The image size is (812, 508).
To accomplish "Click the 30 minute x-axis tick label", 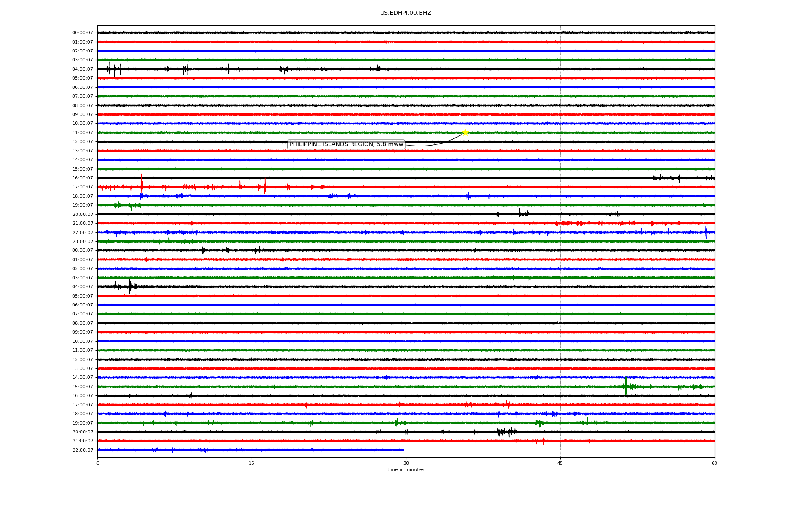I will [406, 463].
